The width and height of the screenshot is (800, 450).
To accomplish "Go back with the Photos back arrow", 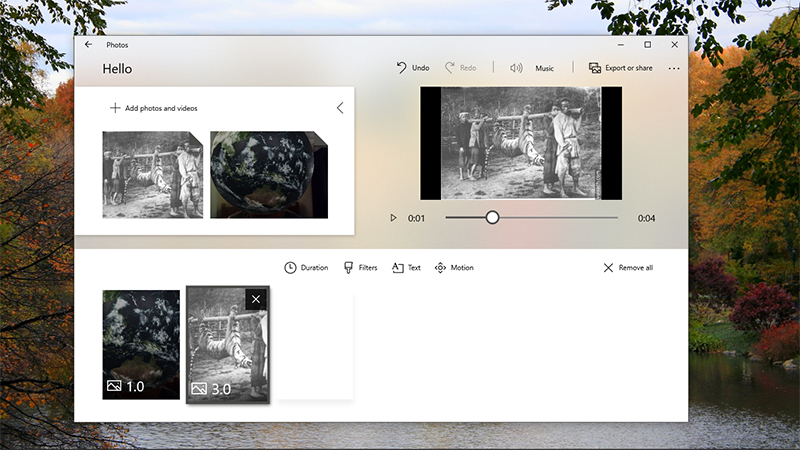I will [x=88, y=44].
